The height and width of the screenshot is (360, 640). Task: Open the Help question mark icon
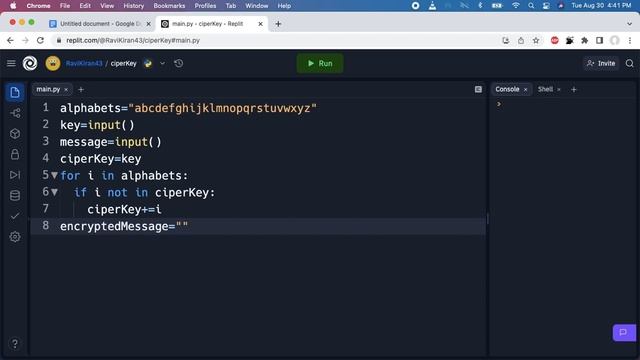tap(15, 344)
